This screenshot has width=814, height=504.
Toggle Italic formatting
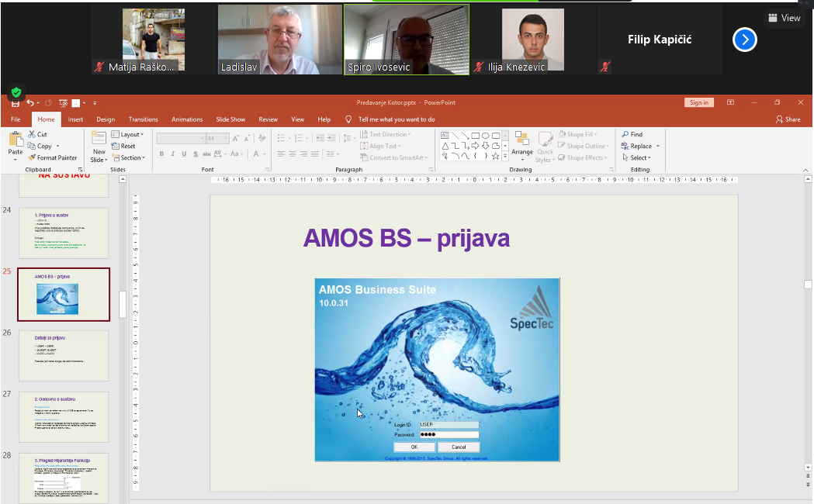tap(173, 154)
